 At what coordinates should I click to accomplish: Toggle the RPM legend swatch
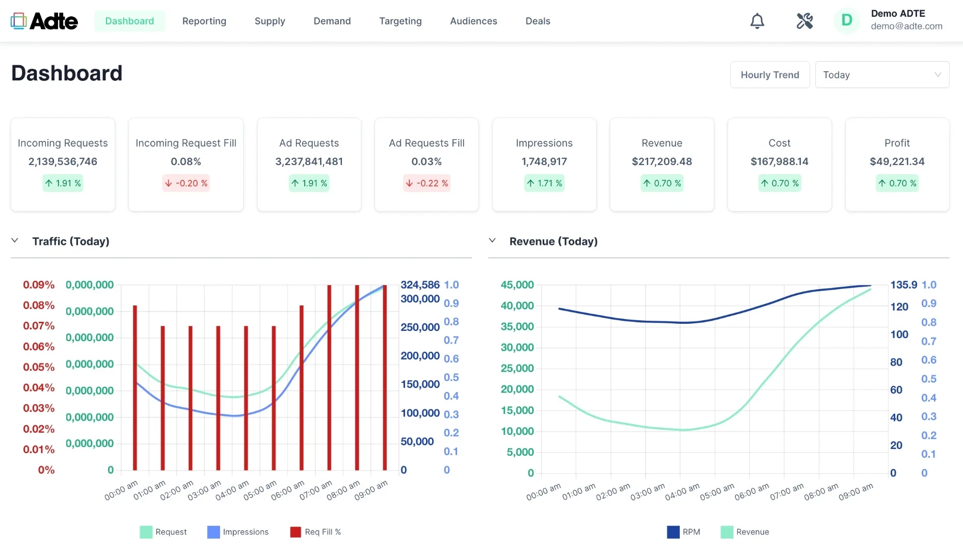(x=673, y=532)
